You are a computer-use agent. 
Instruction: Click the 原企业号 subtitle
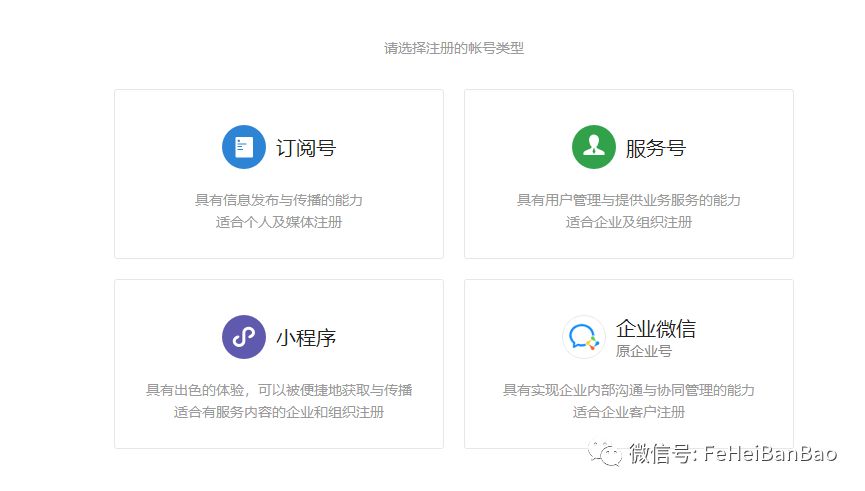pyautogui.click(x=644, y=351)
